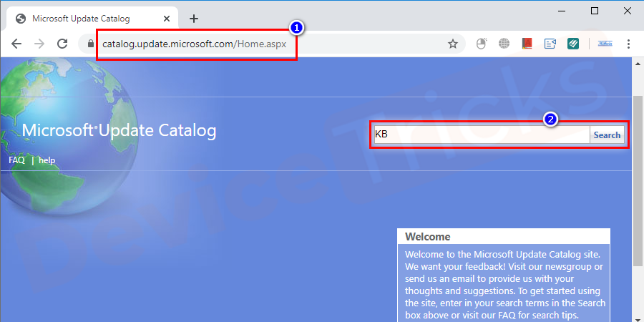This screenshot has width=644, height=322.
Task: Click the Search button
Action: [x=607, y=135]
